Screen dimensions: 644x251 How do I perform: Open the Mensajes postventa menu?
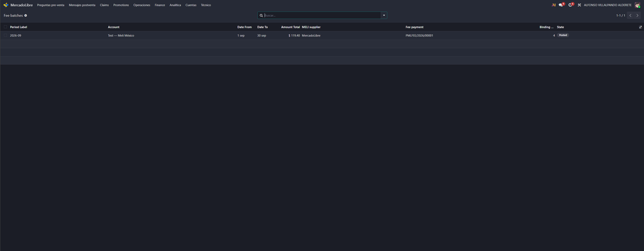[82, 5]
